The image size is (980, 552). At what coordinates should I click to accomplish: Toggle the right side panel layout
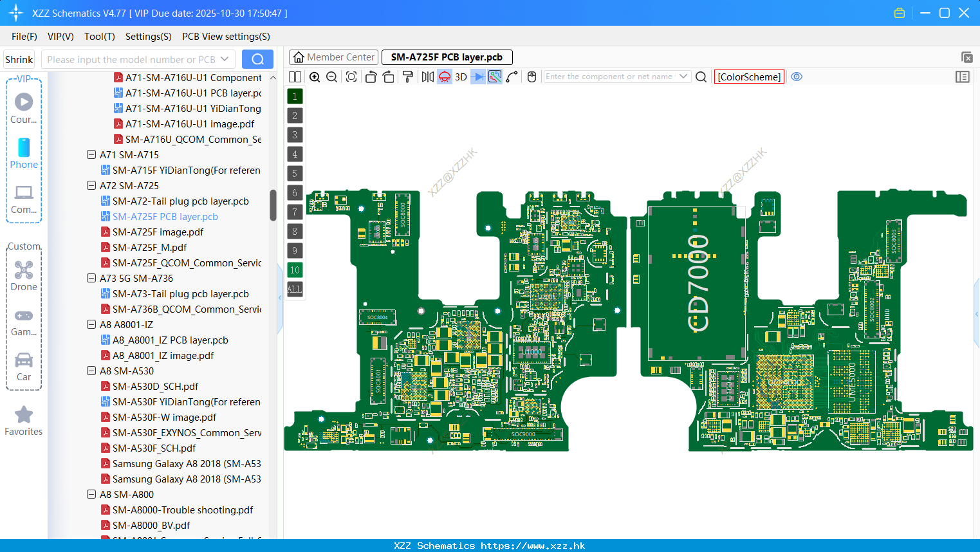click(963, 77)
